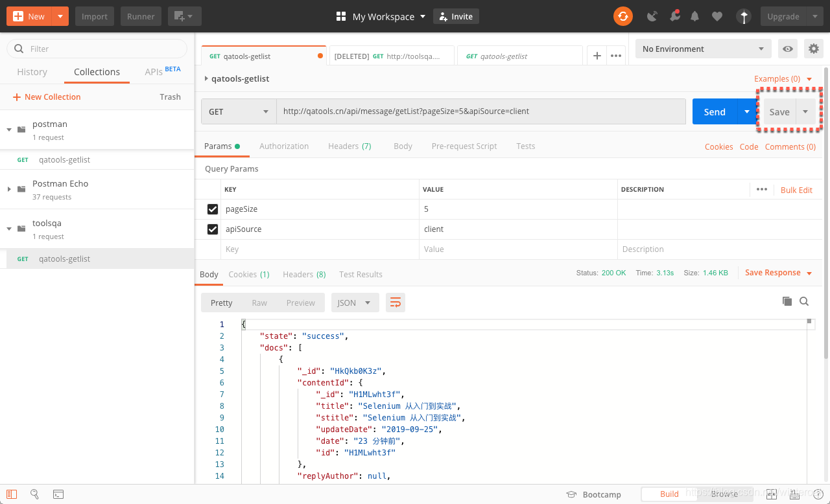Click the Invite button

(x=456, y=16)
